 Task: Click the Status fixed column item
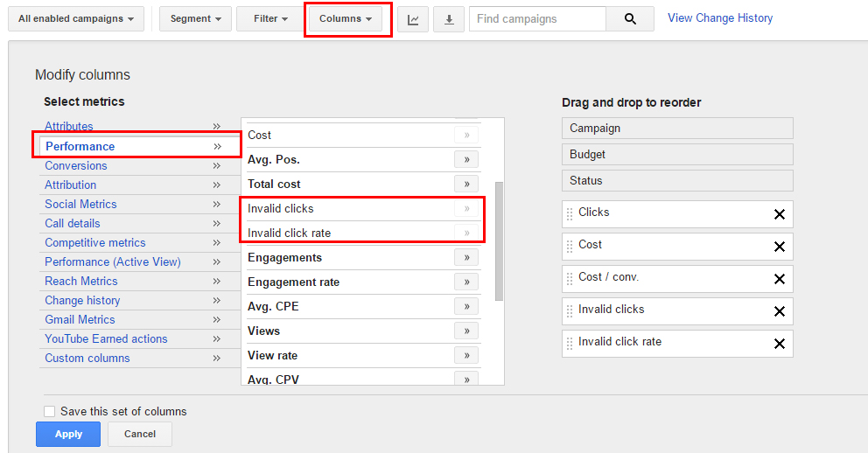pyautogui.click(x=677, y=180)
